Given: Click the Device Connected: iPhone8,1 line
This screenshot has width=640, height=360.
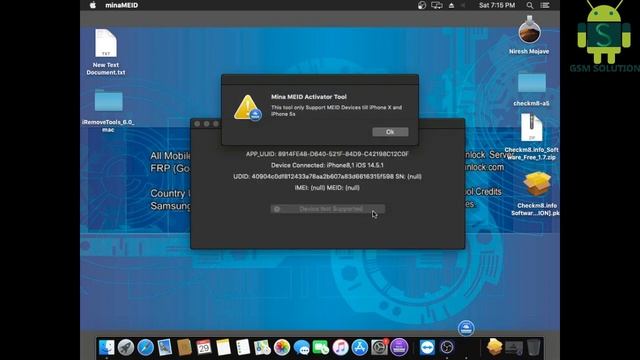Looking at the screenshot, I should click(327, 165).
